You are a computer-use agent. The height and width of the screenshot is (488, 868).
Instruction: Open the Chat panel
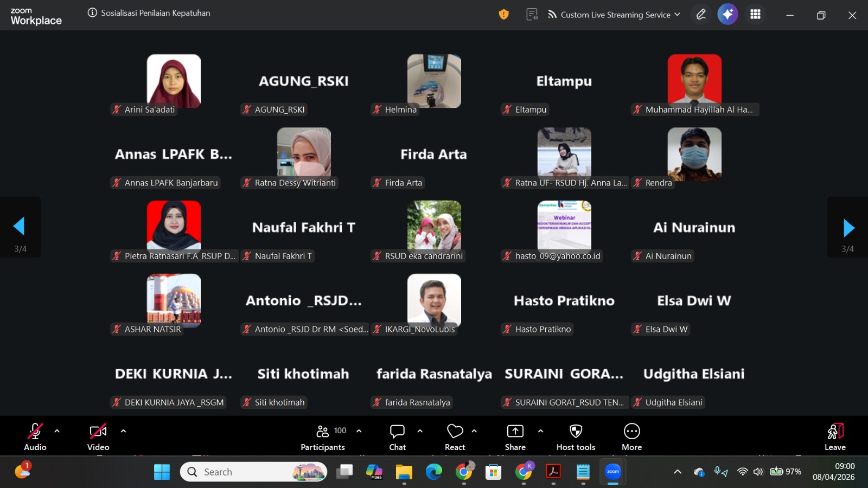[397, 437]
